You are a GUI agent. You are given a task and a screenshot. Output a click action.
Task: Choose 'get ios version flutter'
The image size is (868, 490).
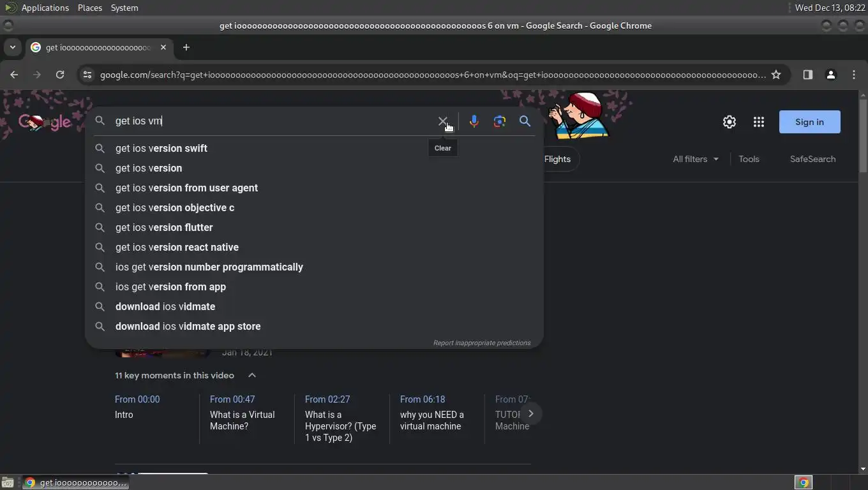click(x=314, y=227)
